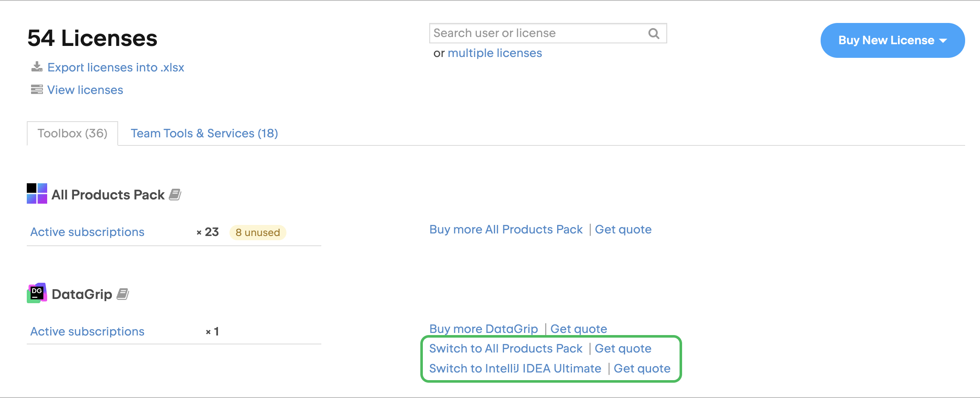Select the Toolbox (36) tab
Screen dimensions: 980x398
[x=72, y=133]
